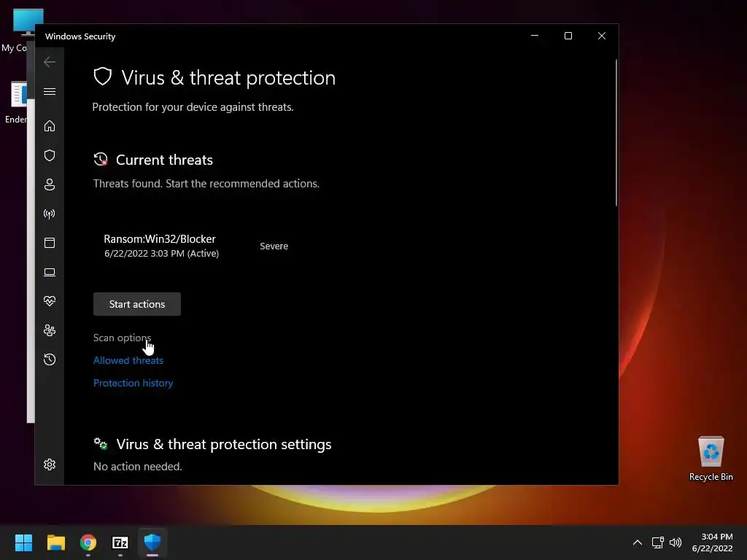Click the network tray icon
This screenshot has height=560, width=747.
pyautogui.click(x=658, y=542)
